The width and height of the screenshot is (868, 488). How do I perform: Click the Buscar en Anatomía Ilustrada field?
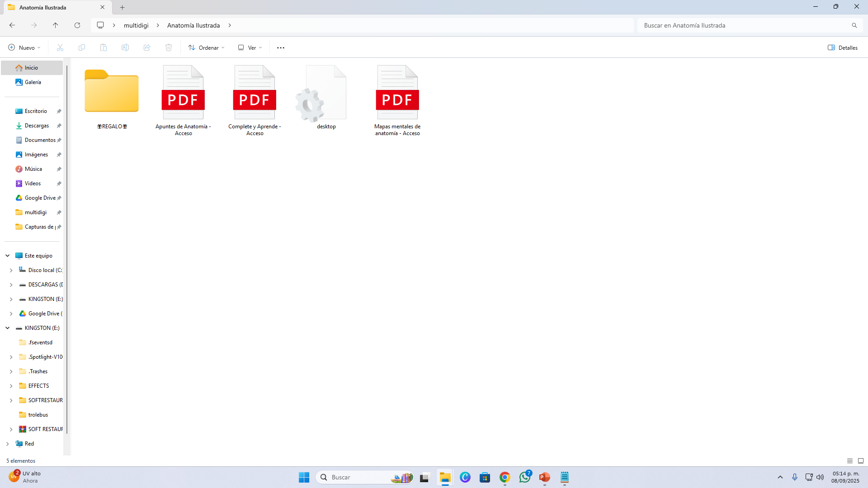(x=744, y=25)
